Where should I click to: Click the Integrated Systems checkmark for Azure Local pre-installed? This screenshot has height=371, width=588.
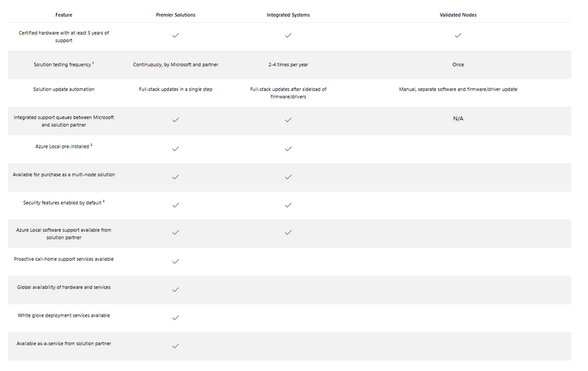(288, 149)
